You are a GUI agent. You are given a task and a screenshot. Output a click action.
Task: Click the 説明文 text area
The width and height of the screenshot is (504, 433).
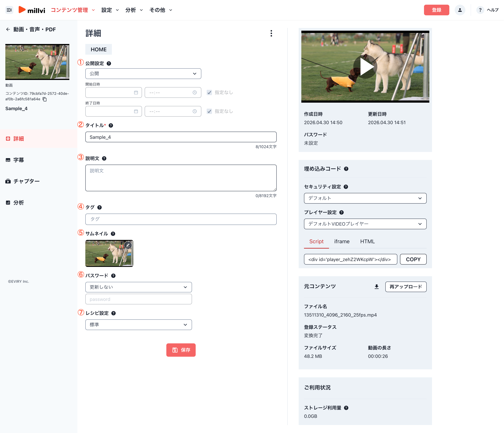[x=181, y=178]
